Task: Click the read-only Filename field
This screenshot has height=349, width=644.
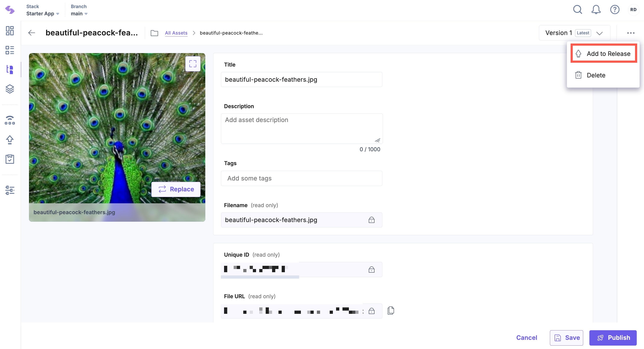Action: coord(302,220)
